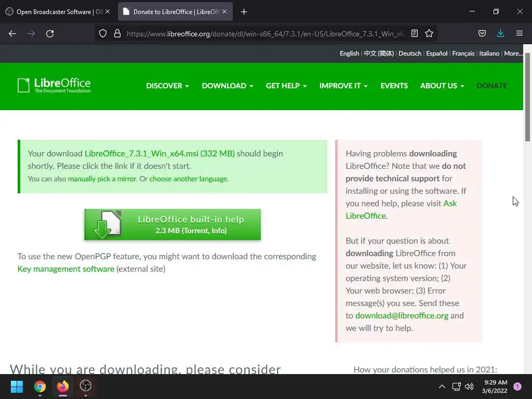Screen dimensions: 532x399
Task: Select the Donate to LibreOffice tab
Action: tap(175, 12)
